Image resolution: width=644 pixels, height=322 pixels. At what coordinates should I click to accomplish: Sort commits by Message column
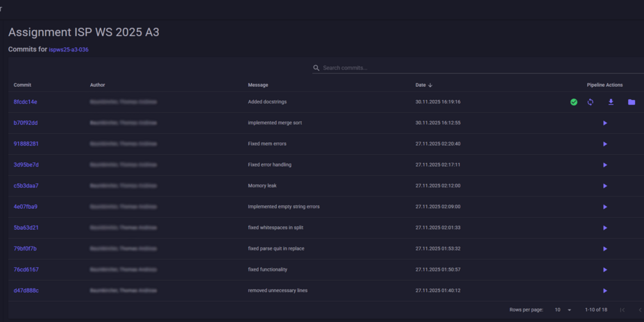(x=257, y=85)
